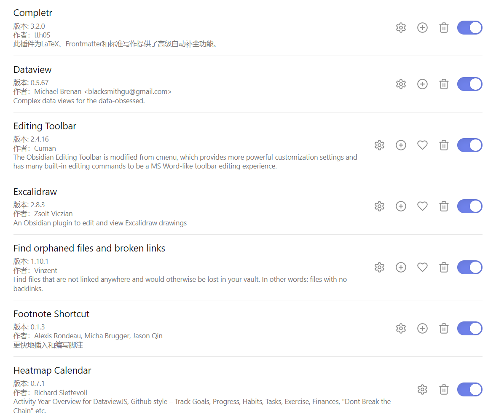Click the heart icon for Find orphaned files
504x420 pixels.
[x=422, y=268]
